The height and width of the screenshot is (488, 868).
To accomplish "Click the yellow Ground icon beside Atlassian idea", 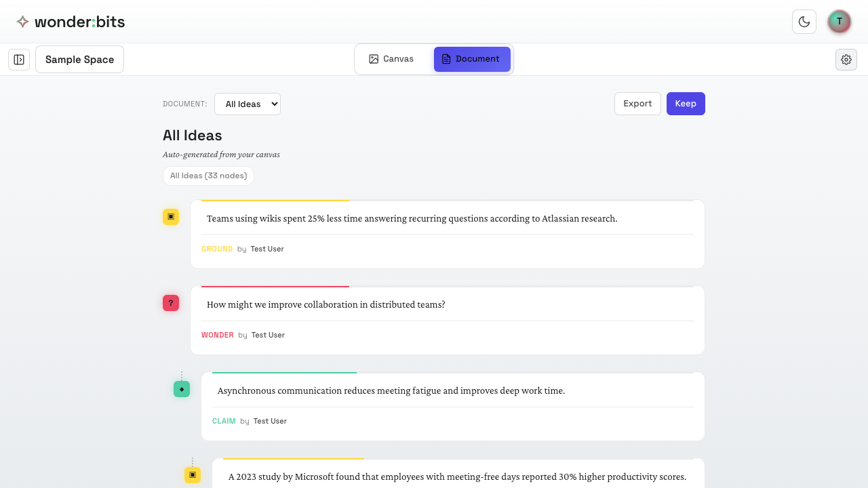I will coord(171,217).
